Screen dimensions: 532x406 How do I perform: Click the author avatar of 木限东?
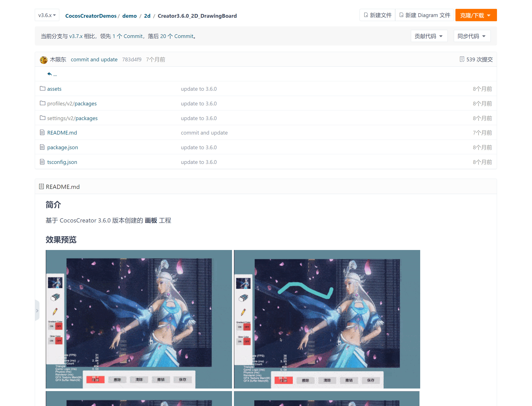point(44,60)
